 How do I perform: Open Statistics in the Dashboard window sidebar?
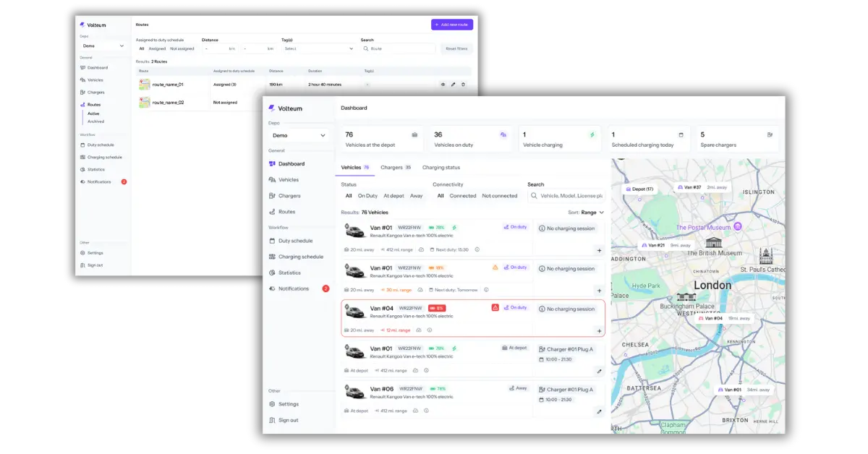[289, 273]
